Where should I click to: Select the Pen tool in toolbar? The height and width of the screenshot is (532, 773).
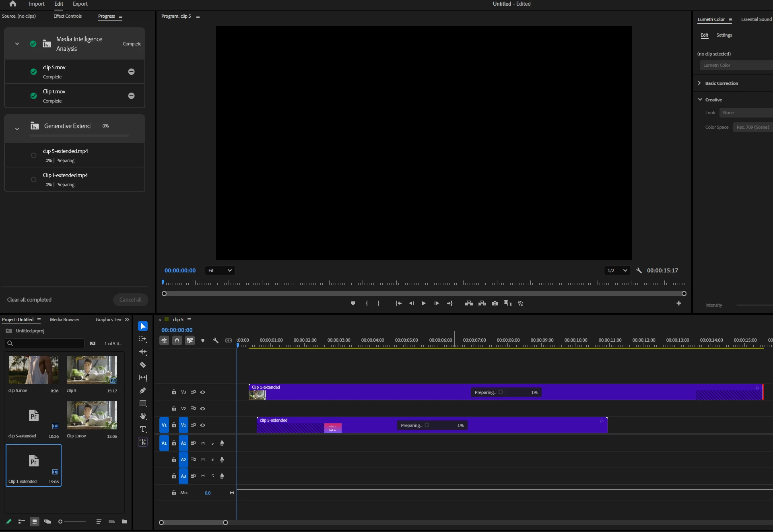point(143,391)
